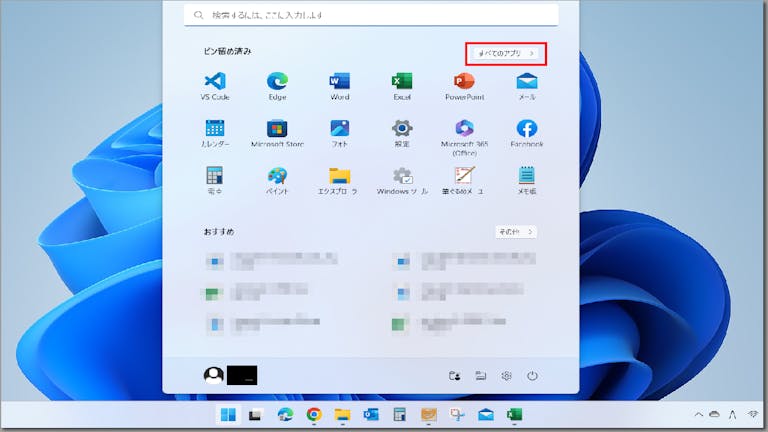The image size is (768, 432).
Task: Open the メモ帳 notepad app
Action: [x=527, y=180]
